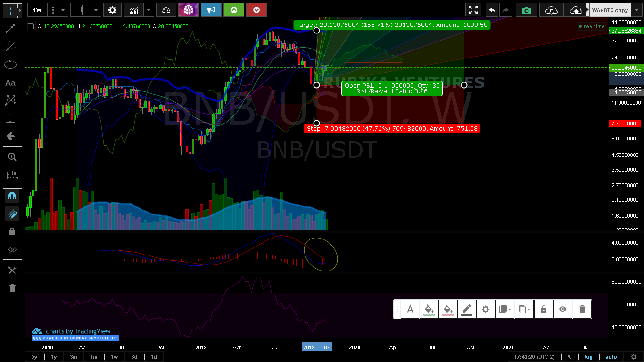644x362 pixels.
Task: Toggle log scale on price axis
Action: 588,357
